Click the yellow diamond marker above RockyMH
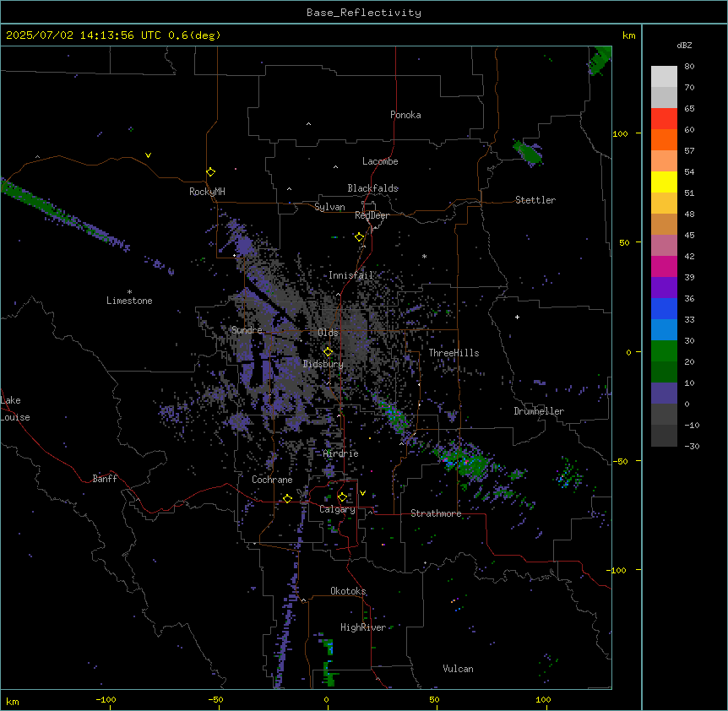 (210, 172)
